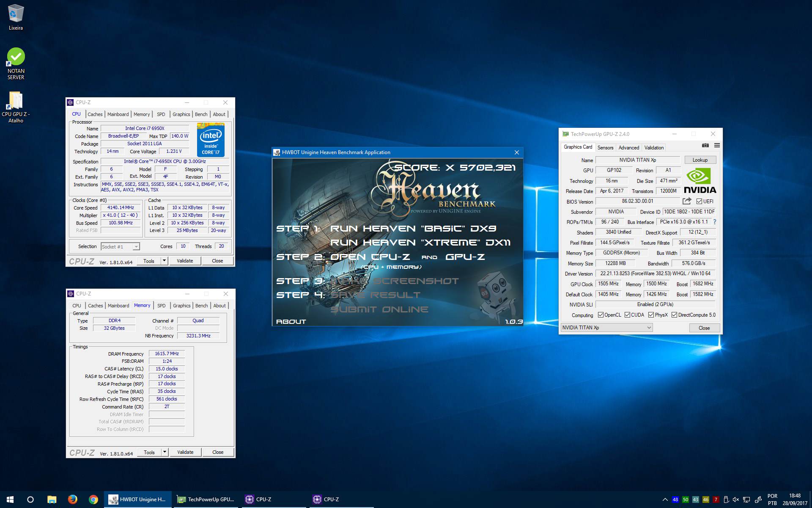
Task: Toggle the UEFI checkbox in GPU-Z
Action: [x=699, y=202]
